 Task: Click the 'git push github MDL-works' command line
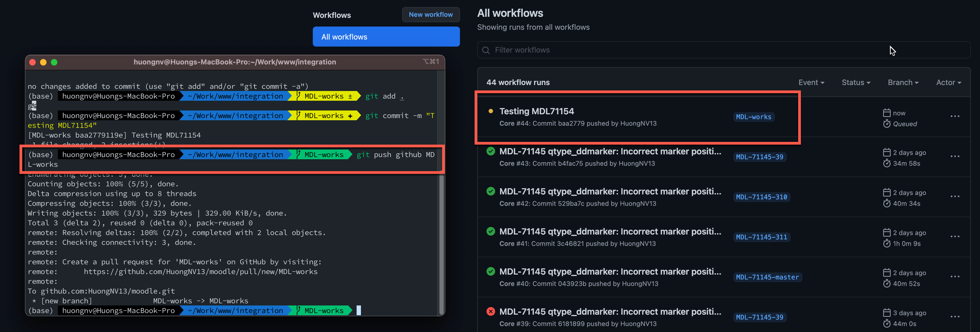click(x=232, y=159)
